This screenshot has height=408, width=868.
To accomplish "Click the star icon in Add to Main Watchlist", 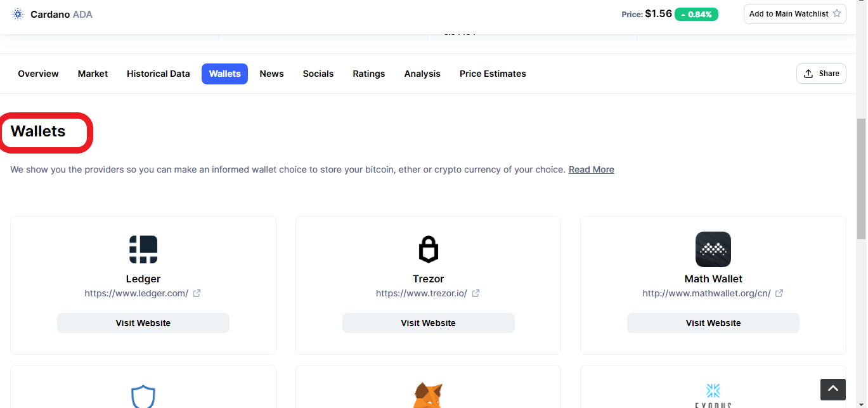I will (x=836, y=13).
